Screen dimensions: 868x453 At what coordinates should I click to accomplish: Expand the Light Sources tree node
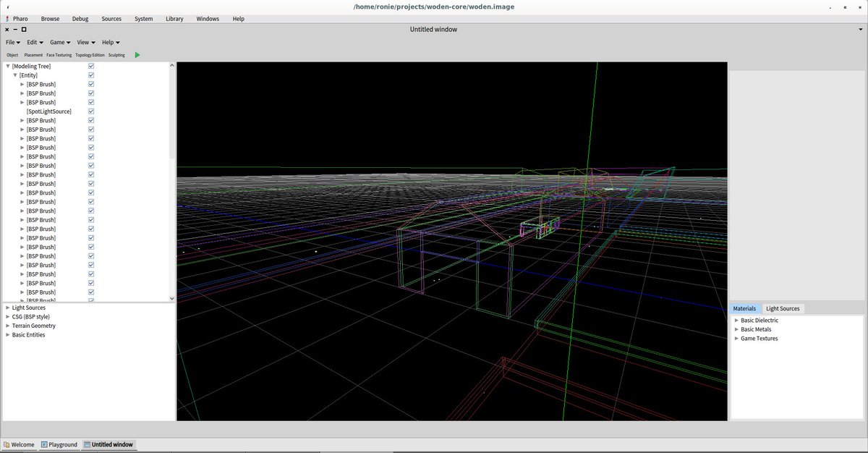pyautogui.click(x=7, y=308)
